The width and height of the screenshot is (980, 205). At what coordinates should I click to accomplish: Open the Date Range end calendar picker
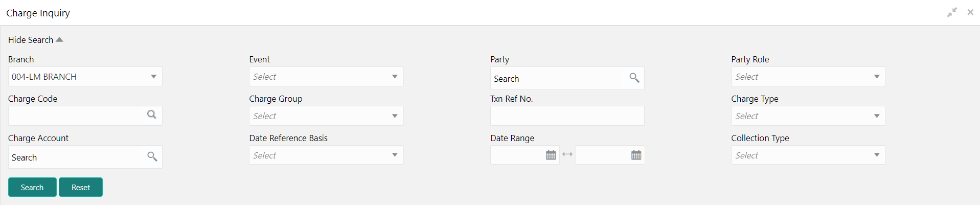point(636,155)
